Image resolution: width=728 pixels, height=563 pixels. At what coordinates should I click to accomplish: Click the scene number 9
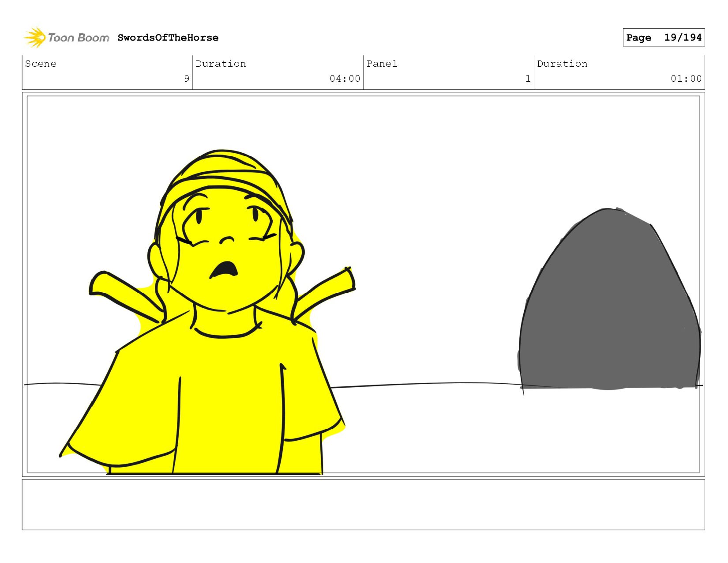coord(187,79)
